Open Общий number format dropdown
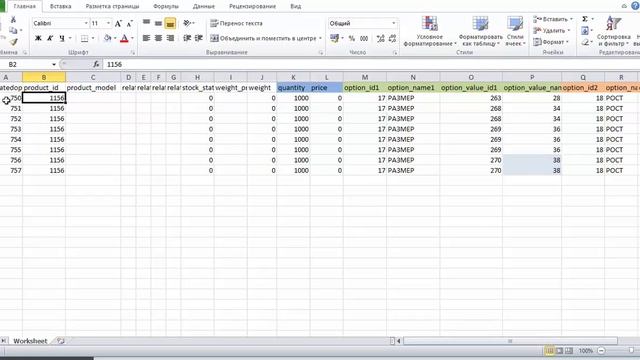 tap(393, 23)
